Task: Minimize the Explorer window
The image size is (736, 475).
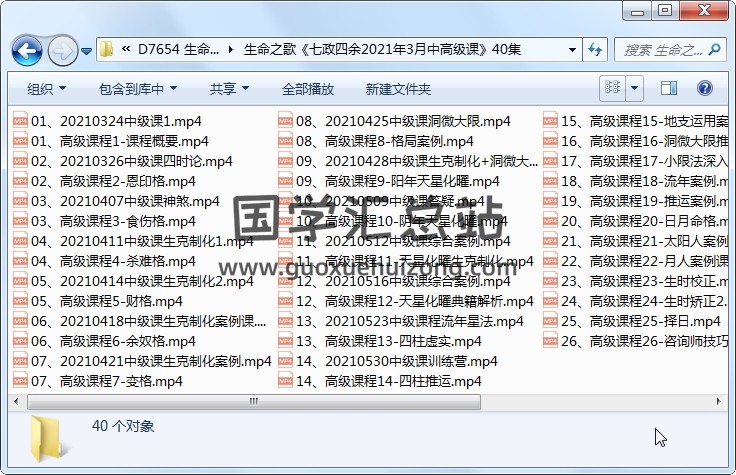Action: coord(637,10)
